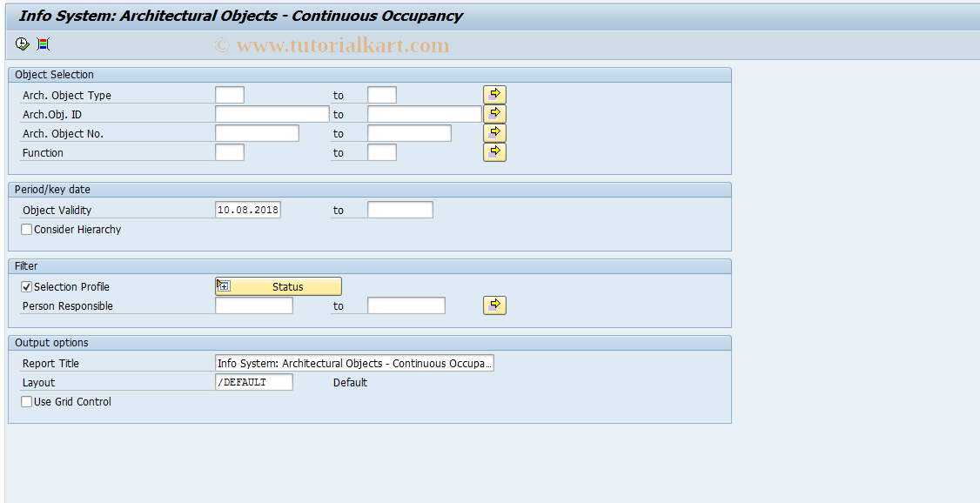
Task: Click the Arch.Obj. ID from field
Action: [272, 114]
